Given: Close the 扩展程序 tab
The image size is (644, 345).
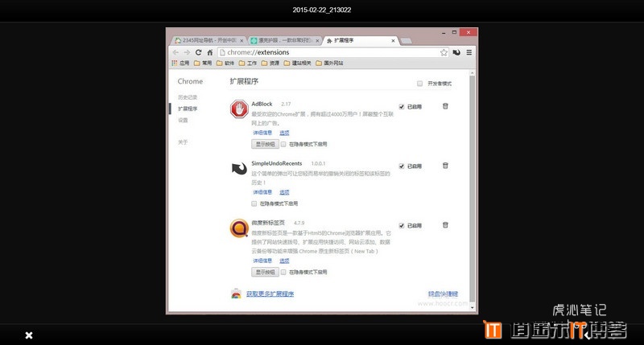Looking at the screenshot, I should tap(393, 41).
